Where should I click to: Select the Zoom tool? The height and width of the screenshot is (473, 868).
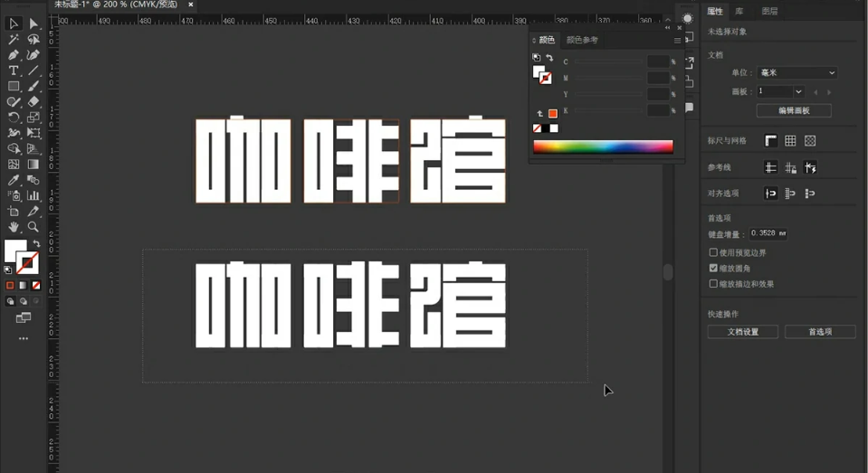coord(33,227)
